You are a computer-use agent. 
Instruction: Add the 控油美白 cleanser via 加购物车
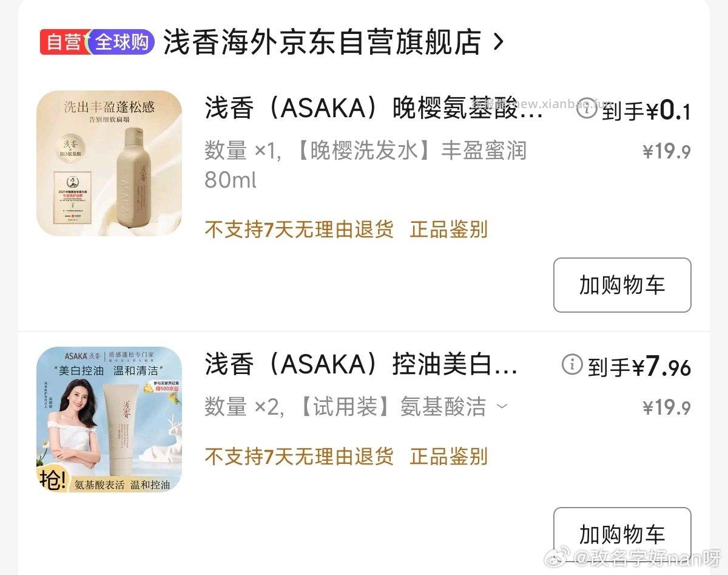pyautogui.click(x=622, y=534)
